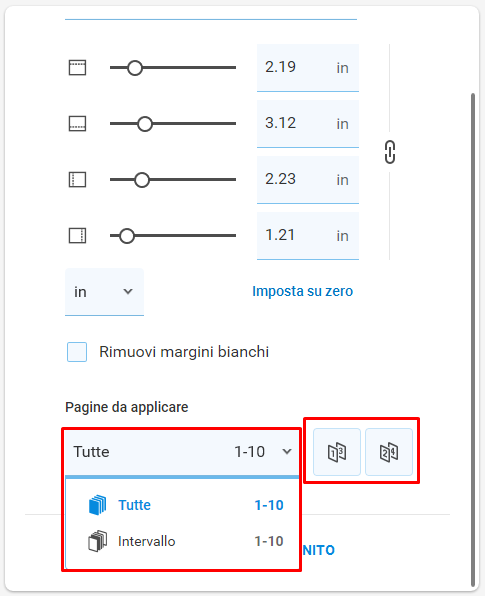Viewport: 485px width, 596px height.
Task: Apply to even pages icon button
Action: point(389,452)
